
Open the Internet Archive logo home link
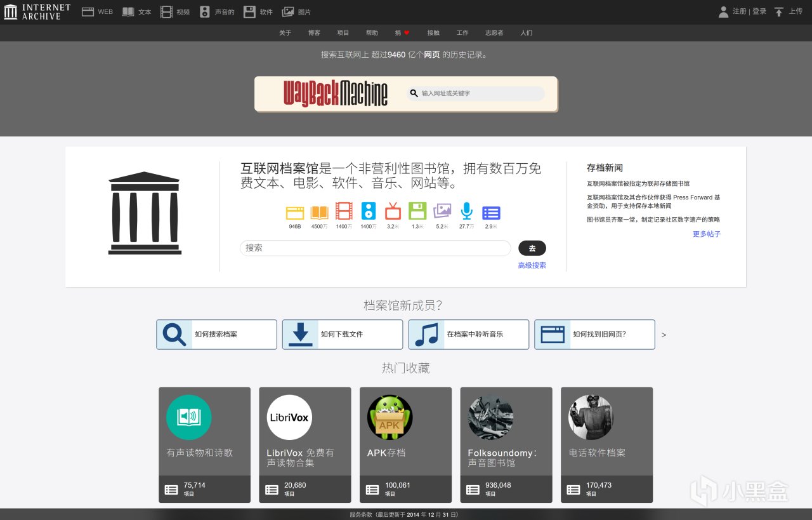(x=37, y=11)
